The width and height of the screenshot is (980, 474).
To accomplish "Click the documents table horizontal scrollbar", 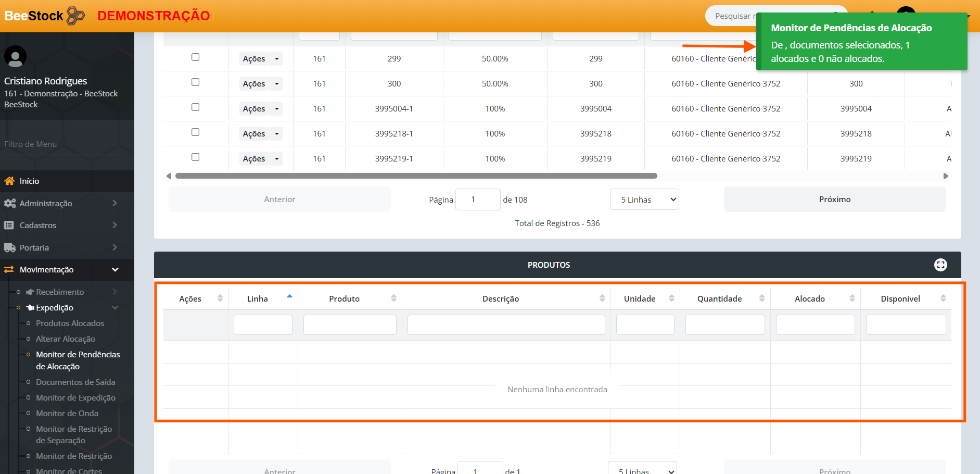I will (x=416, y=176).
